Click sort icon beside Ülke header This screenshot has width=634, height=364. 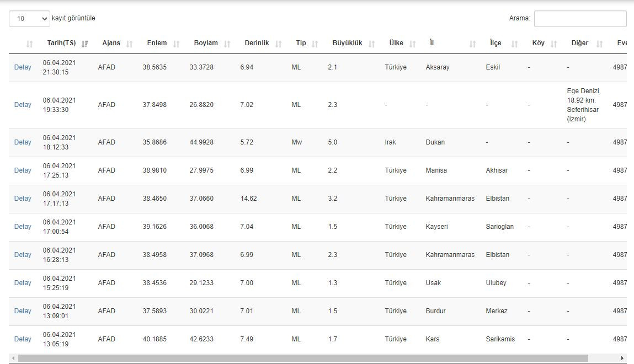[413, 44]
